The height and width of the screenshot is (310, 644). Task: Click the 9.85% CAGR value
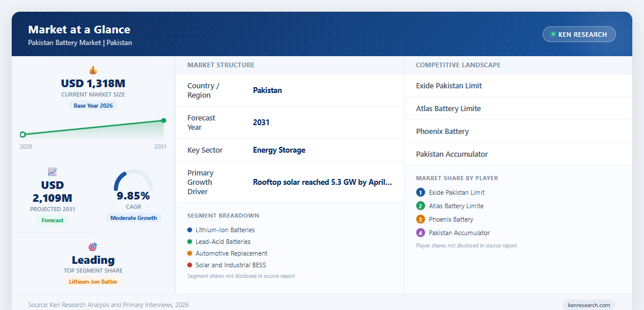[x=133, y=195]
